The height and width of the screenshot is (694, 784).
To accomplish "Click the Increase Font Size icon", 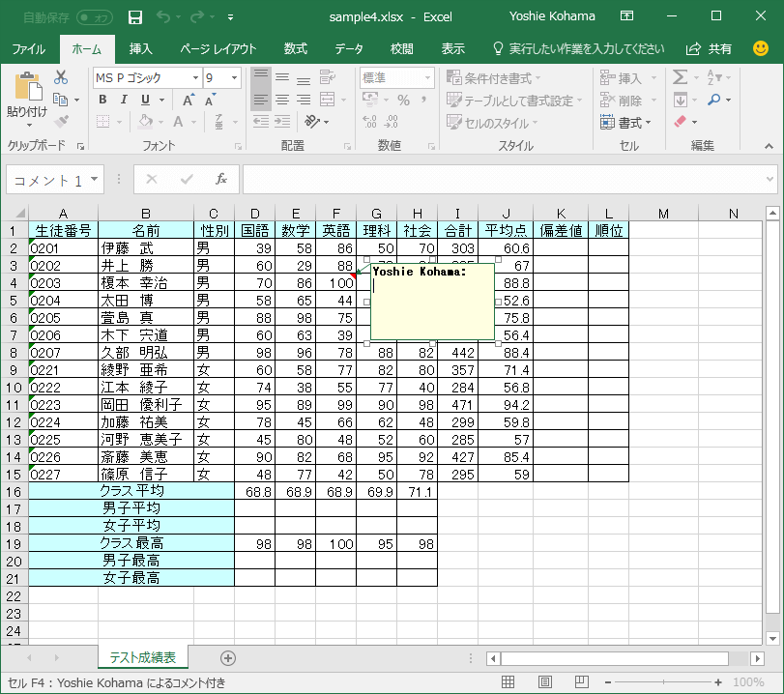I will pos(188,100).
